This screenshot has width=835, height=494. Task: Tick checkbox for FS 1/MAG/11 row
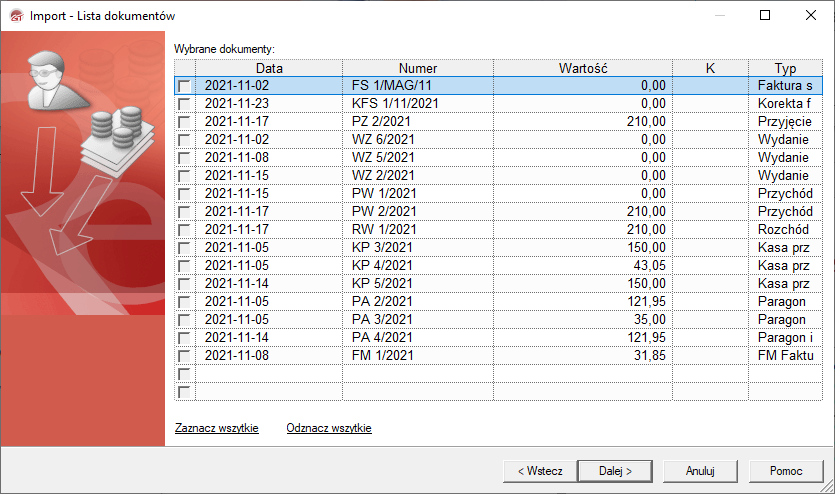tap(184, 86)
